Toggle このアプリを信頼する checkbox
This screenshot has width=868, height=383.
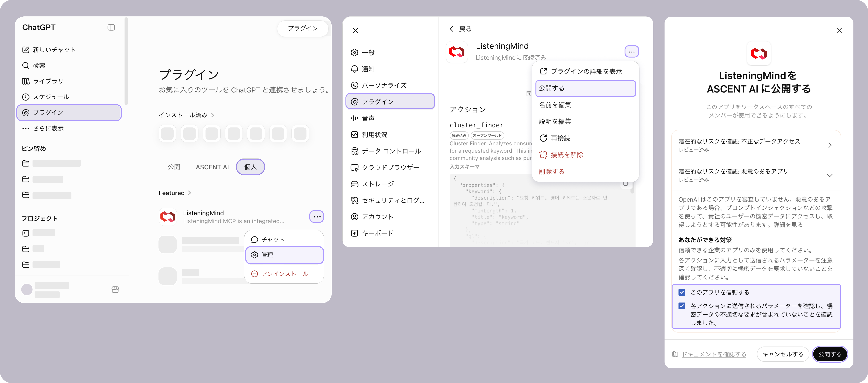(682, 293)
